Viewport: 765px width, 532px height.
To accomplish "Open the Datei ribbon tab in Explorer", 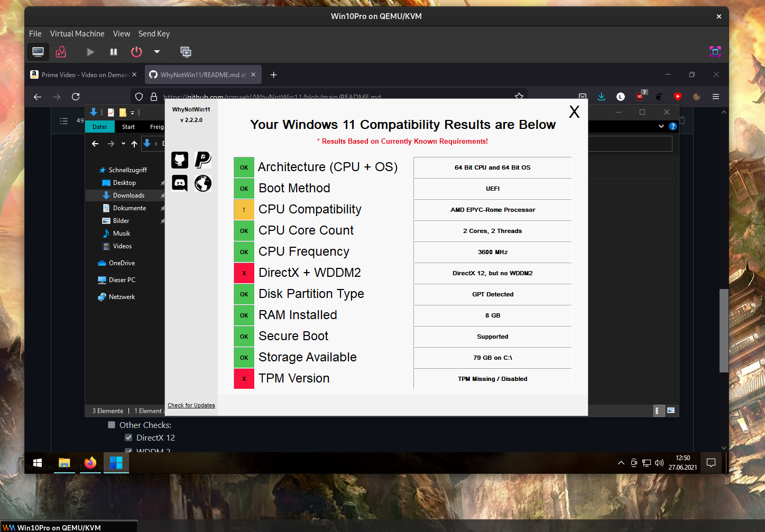I will pos(100,127).
